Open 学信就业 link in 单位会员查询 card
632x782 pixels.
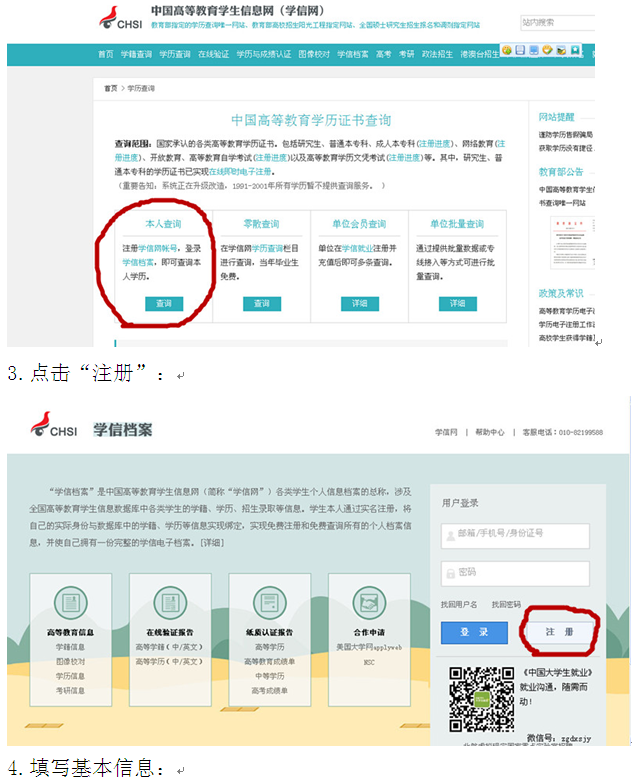[x=358, y=248]
